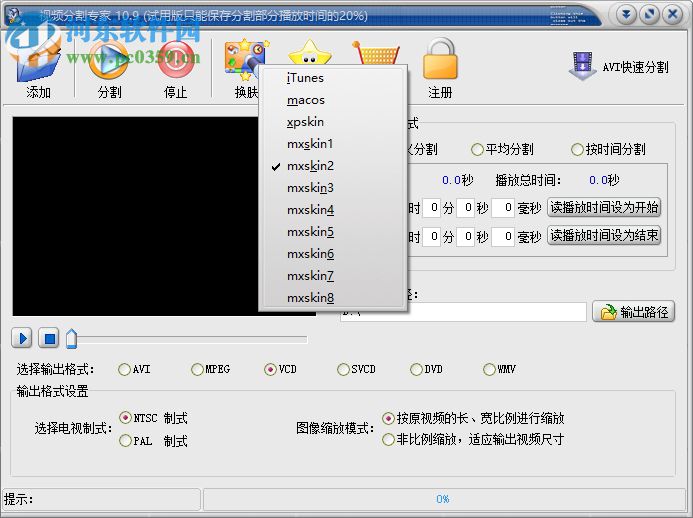The width and height of the screenshot is (693, 518).
Task: Choose the macos skin
Action: 332,100
